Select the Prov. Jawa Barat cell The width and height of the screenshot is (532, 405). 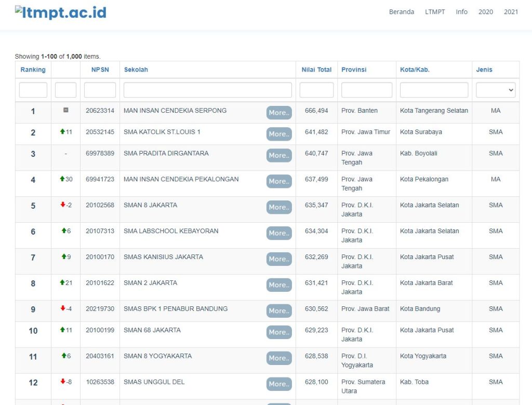pos(365,308)
